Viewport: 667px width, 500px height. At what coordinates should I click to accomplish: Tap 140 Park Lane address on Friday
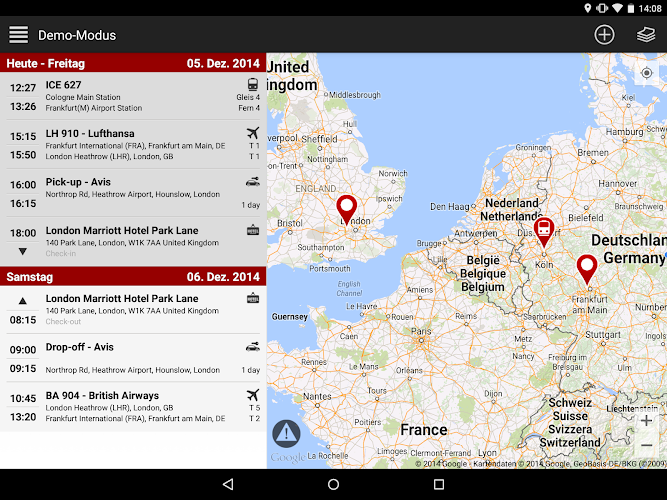(x=132, y=243)
